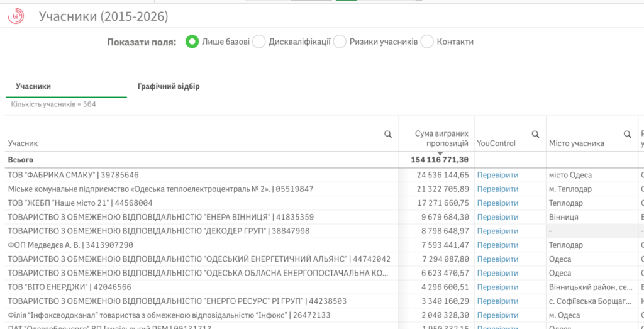Screen dimensions: 644x329
Task: Open search in YouControl column
Action: click(x=535, y=134)
